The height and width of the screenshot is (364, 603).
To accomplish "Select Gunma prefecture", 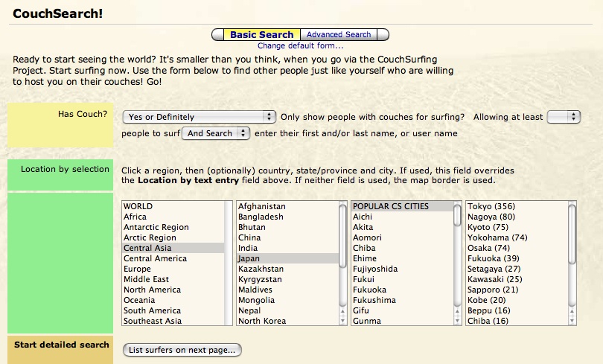I will (x=403, y=321).
